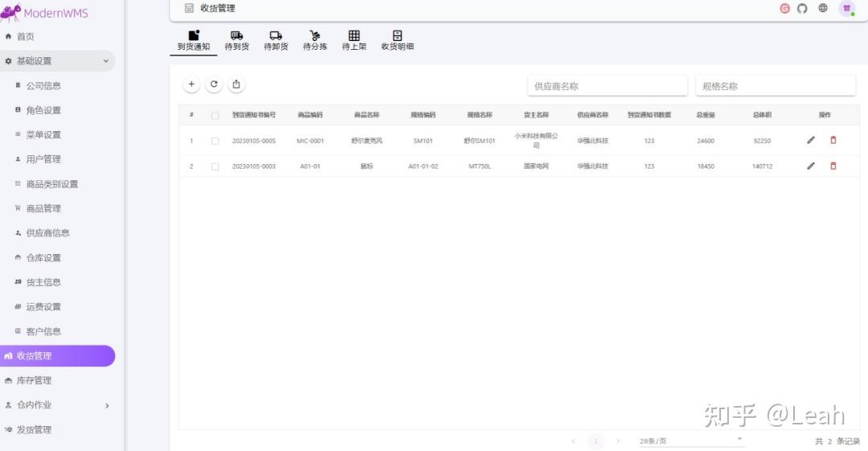Go to next page arrow in pagination
Image resolution: width=868 pixels, height=451 pixels.
coord(618,441)
